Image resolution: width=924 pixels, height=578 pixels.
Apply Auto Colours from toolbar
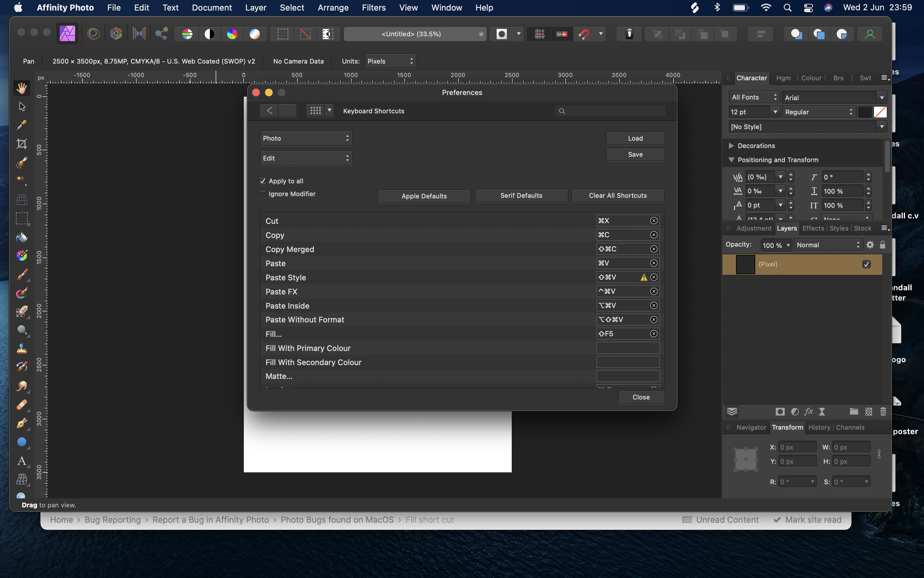(232, 34)
